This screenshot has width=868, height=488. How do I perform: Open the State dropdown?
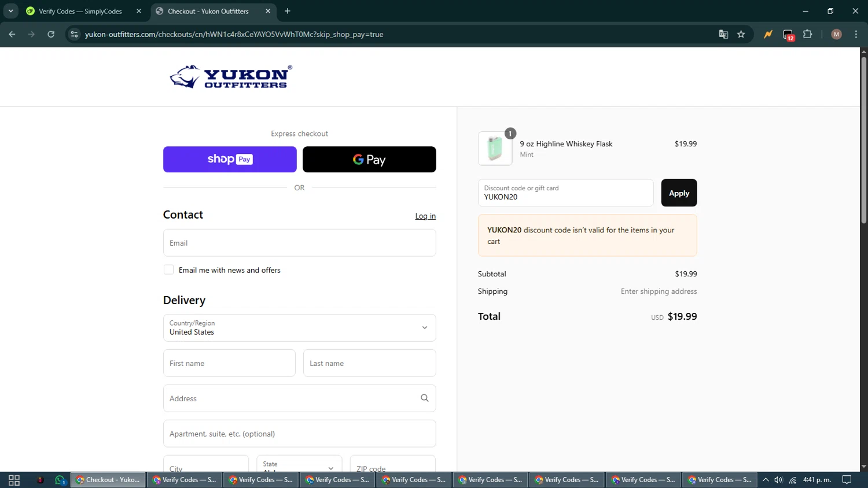[299, 464]
